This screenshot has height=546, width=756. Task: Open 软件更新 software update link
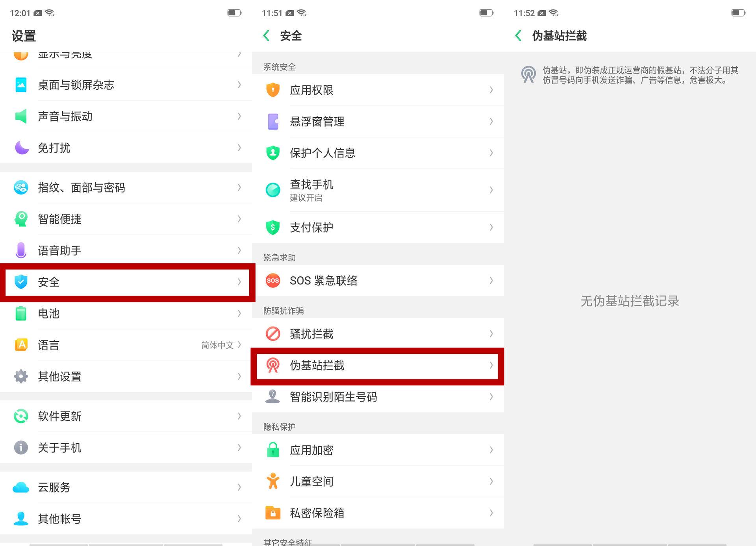[59, 416]
